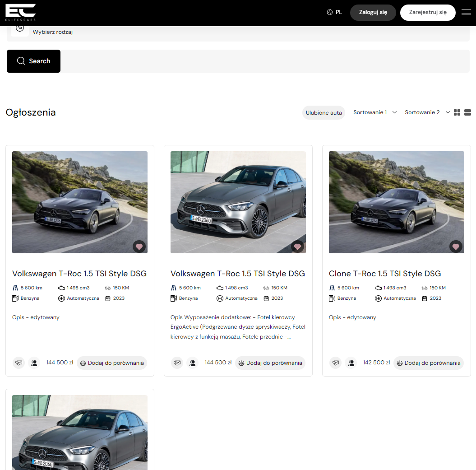Expand the Sortowanie 1 dropdown
Image resolution: width=476 pixels, height=470 pixels.
tap(375, 112)
